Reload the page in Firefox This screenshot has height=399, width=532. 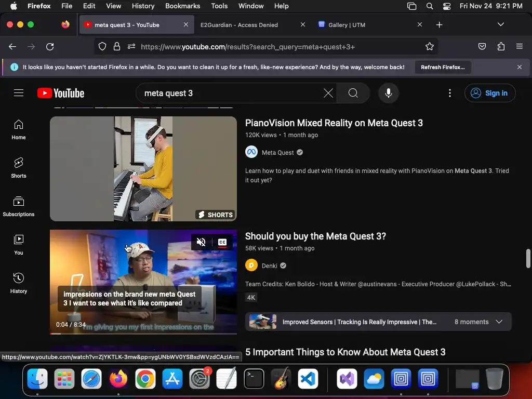pos(50,47)
